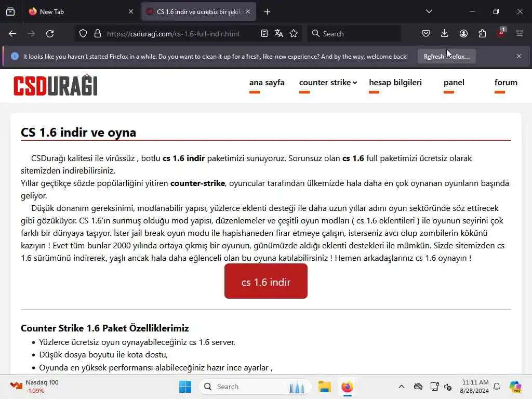Open panel menu item
The image size is (532, 399).
tap(454, 83)
